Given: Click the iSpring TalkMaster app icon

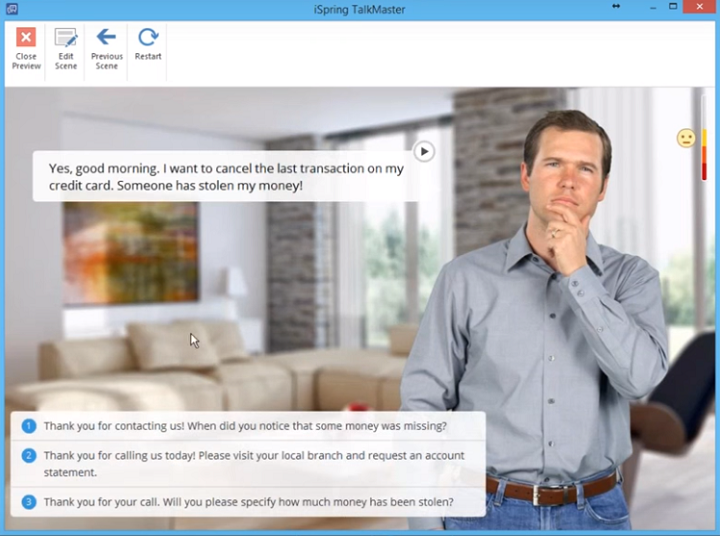Looking at the screenshot, I should [x=11, y=9].
